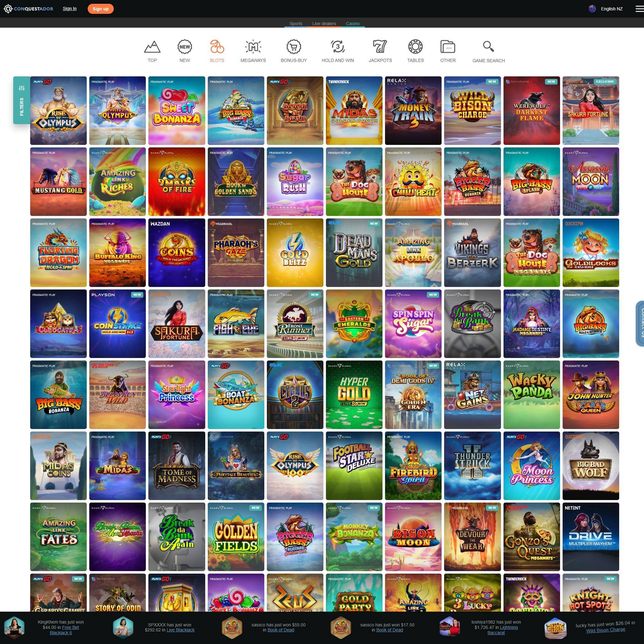Switch to the Sports tab
The width and height of the screenshot is (644, 644).
coord(296,24)
